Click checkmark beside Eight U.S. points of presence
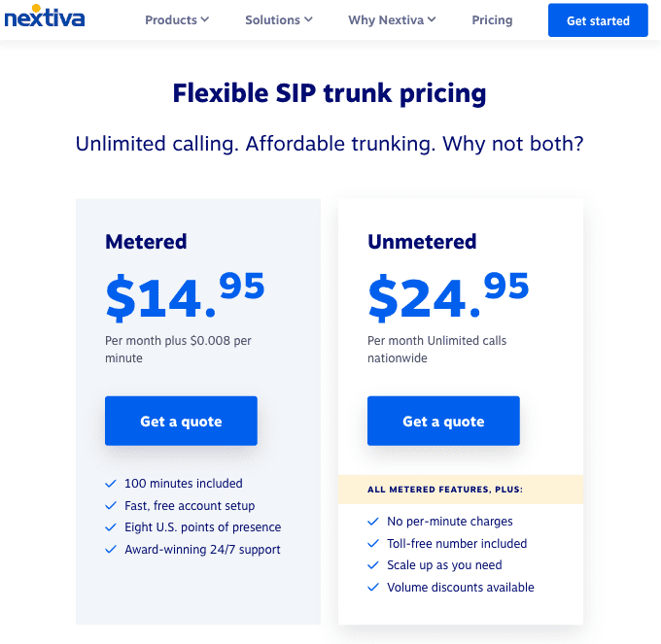 (110, 527)
